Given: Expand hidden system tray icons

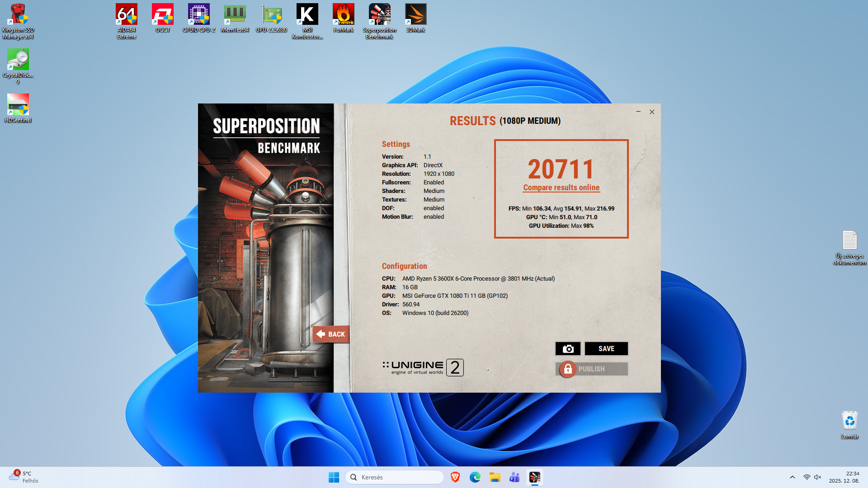Looking at the screenshot, I should point(792,477).
